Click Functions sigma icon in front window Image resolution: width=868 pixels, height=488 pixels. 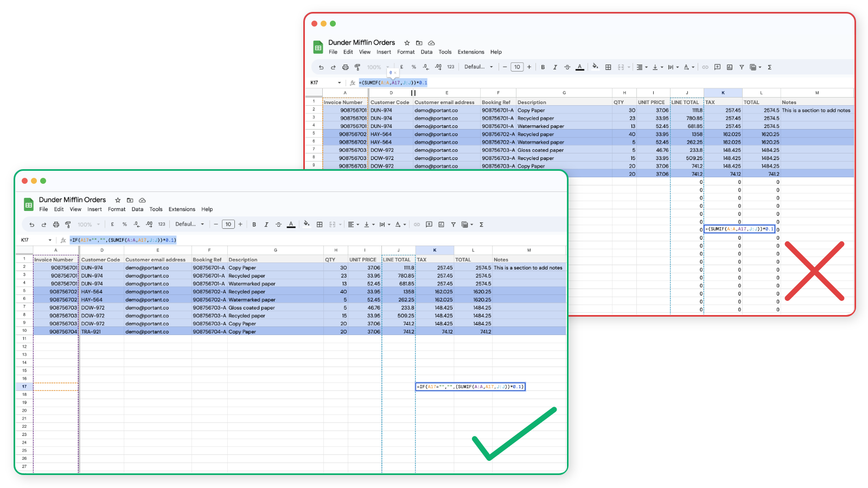tap(481, 224)
